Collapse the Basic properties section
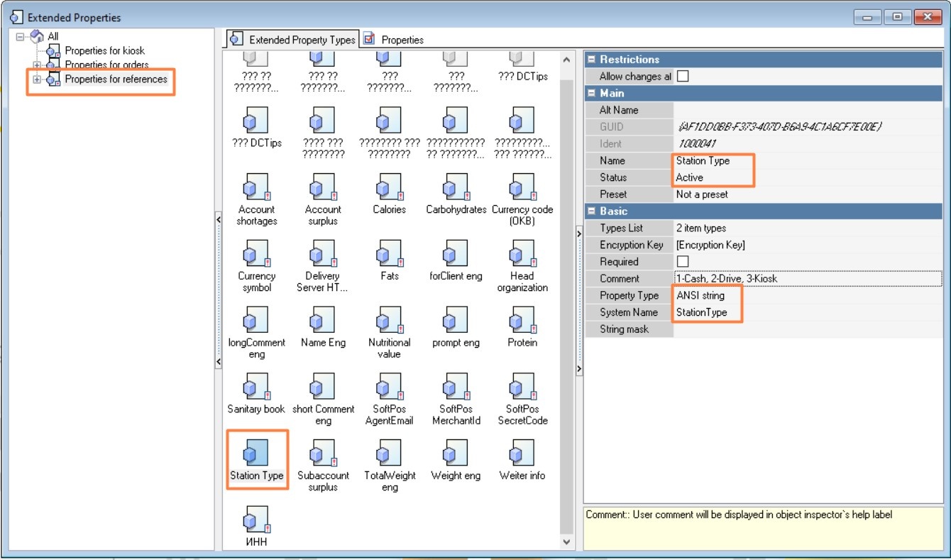Screen dimensions: 951x560 [x=591, y=211]
